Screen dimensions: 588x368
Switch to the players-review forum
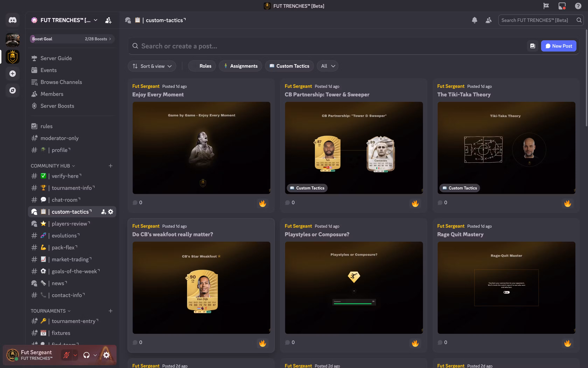72,224
